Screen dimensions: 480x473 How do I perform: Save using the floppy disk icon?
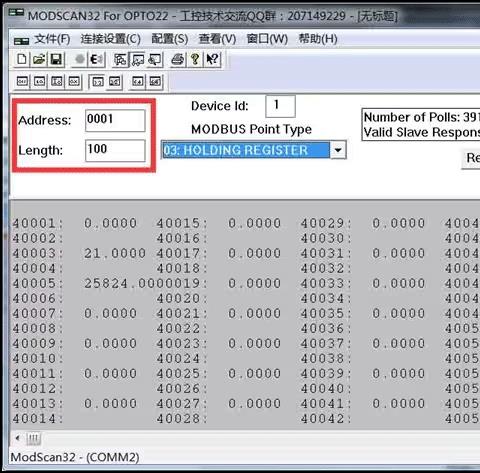pos(56,59)
